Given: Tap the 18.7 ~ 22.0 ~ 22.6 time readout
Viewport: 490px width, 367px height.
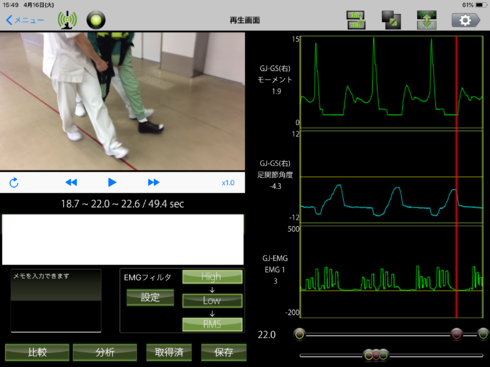Looking at the screenshot, I should (122, 204).
